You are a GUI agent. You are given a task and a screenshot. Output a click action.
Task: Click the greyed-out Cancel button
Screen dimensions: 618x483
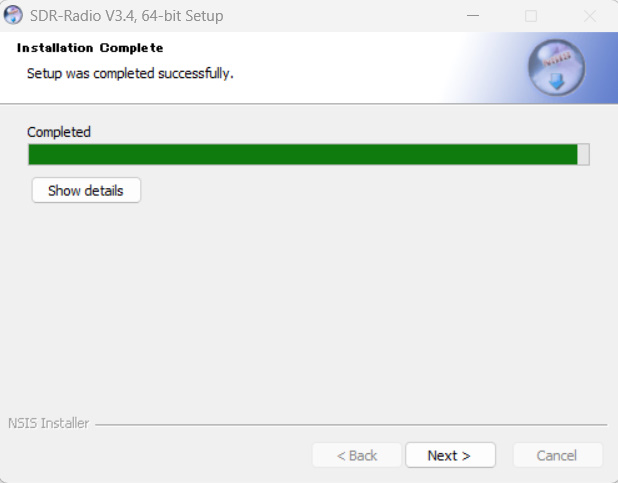pos(557,455)
